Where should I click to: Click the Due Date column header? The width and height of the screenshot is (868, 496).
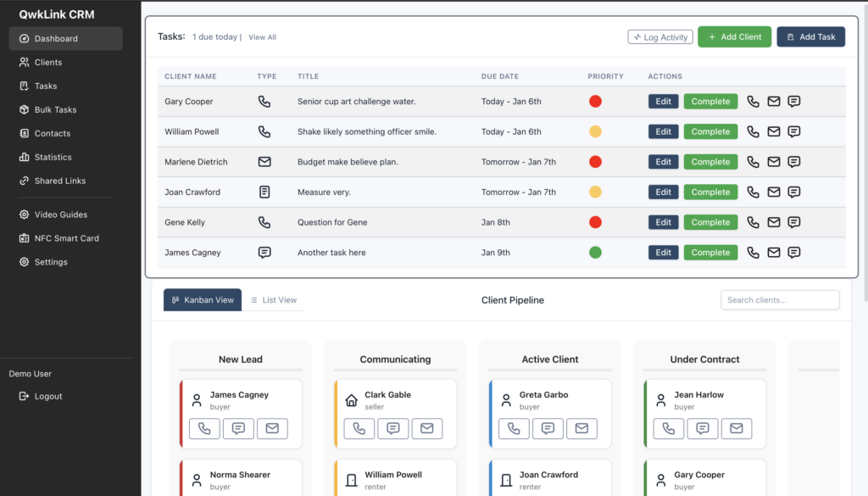tap(500, 76)
